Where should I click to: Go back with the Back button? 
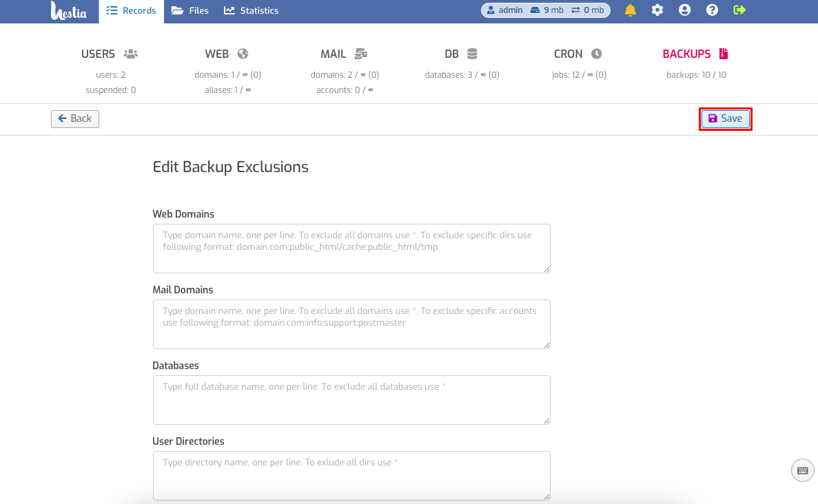75,119
